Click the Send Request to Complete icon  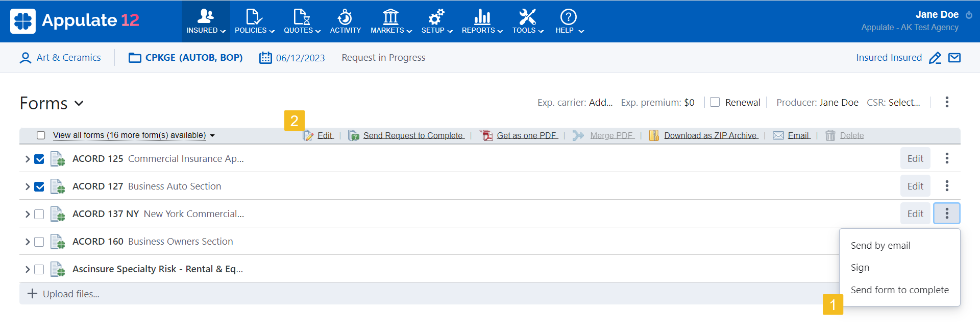pyautogui.click(x=354, y=135)
